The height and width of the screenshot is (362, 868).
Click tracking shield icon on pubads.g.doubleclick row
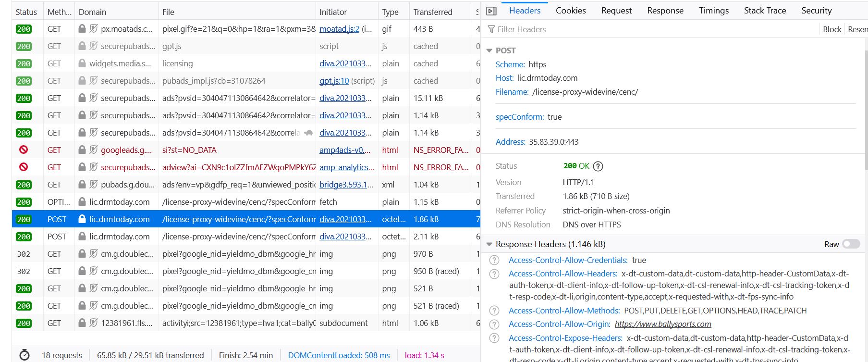[x=94, y=185]
